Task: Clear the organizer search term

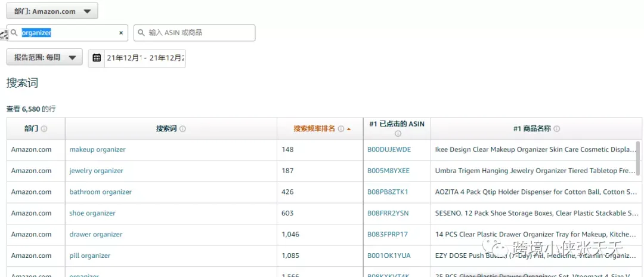Action: (121, 33)
